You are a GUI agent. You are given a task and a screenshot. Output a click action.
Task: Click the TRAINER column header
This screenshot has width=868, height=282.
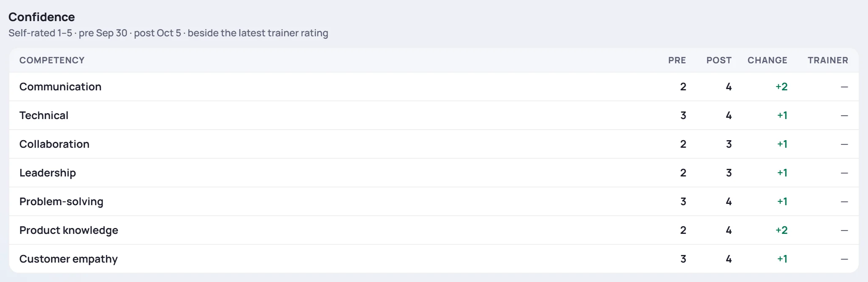pyautogui.click(x=827, y=60)
